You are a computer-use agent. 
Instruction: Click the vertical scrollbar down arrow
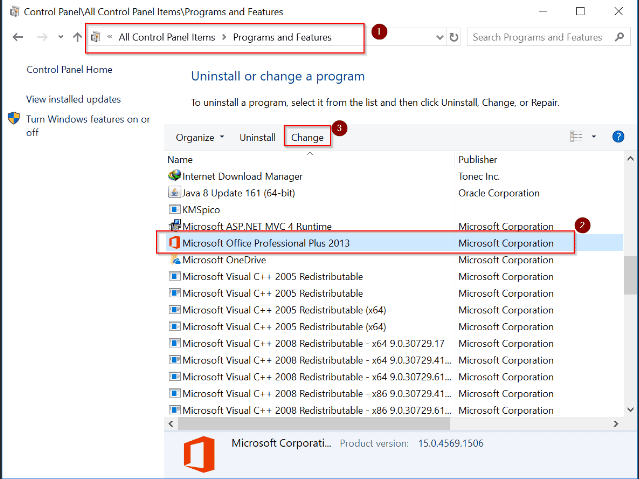pos(630,410)
